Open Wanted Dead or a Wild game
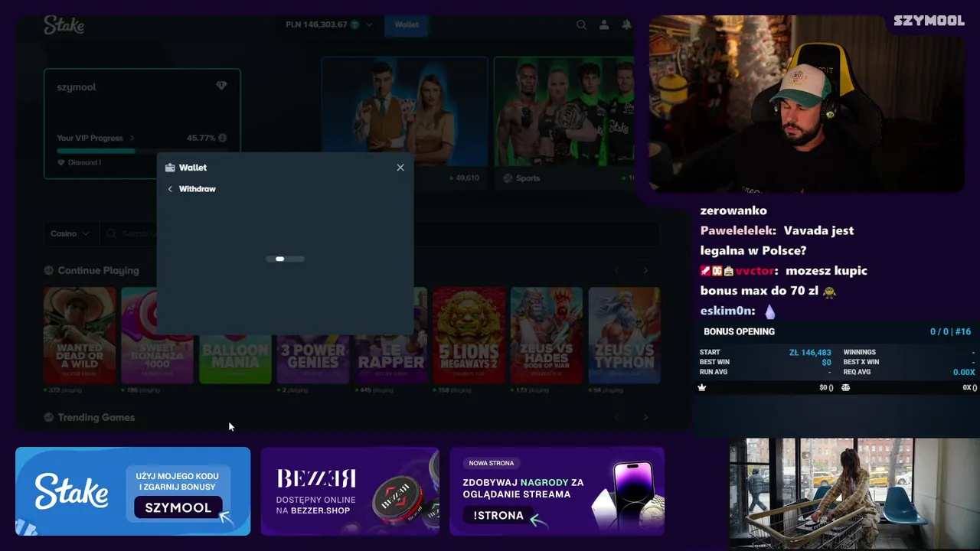The height and width of the screenshot is (551, 980). point(80,335)
